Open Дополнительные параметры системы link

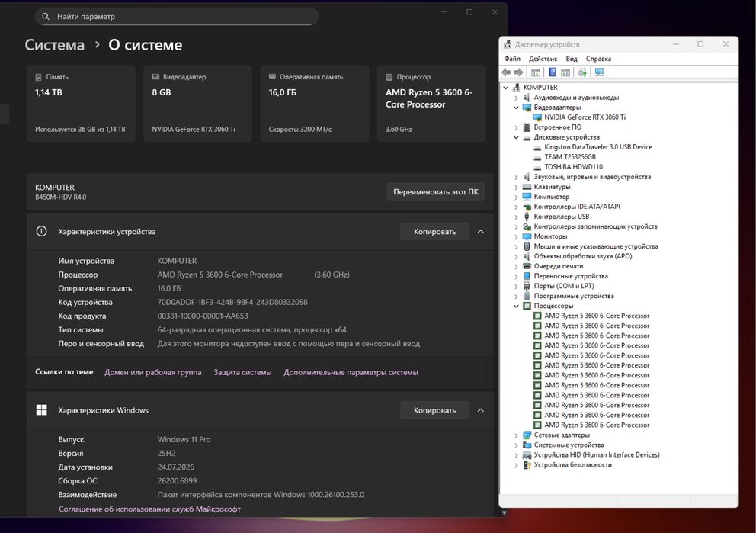(x=351, y=372)
